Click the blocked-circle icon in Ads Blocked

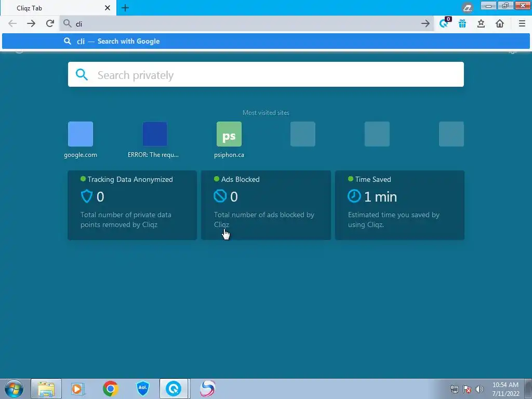(220, 196)
